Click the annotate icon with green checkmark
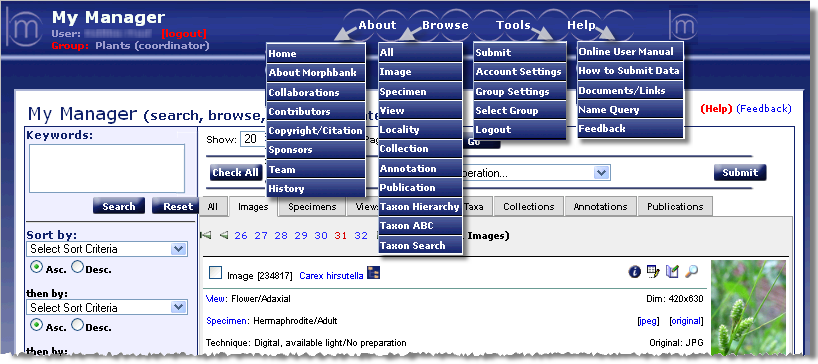 [x=672, y=271]
